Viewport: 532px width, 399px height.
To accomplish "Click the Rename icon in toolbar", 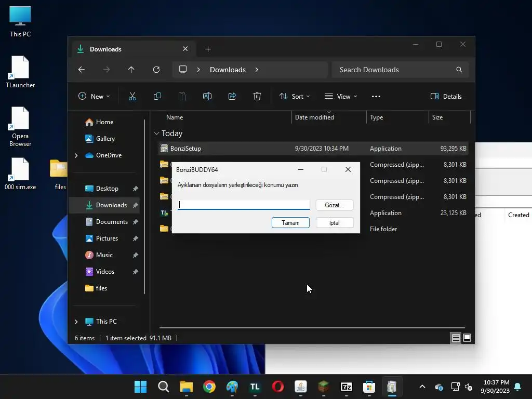I will pos(207,96).
